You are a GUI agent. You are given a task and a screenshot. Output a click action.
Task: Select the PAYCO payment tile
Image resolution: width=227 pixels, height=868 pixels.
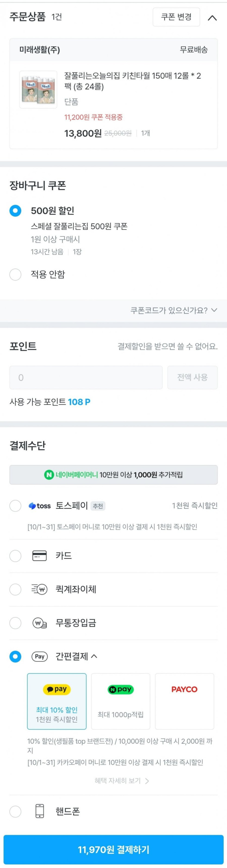click(184, 701)
